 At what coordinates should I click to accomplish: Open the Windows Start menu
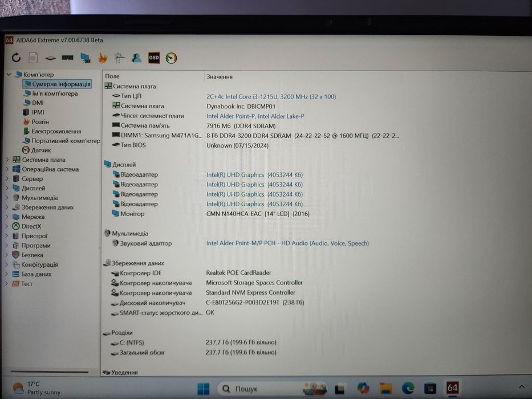point(203,389)
